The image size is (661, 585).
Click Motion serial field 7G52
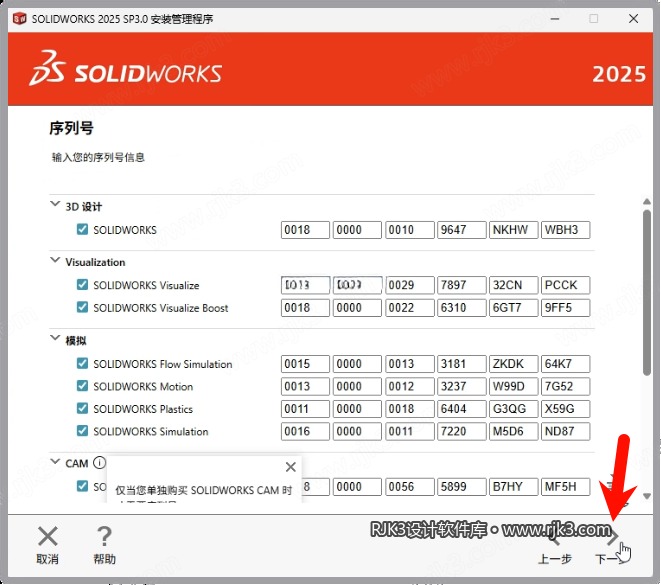point(565,386)
